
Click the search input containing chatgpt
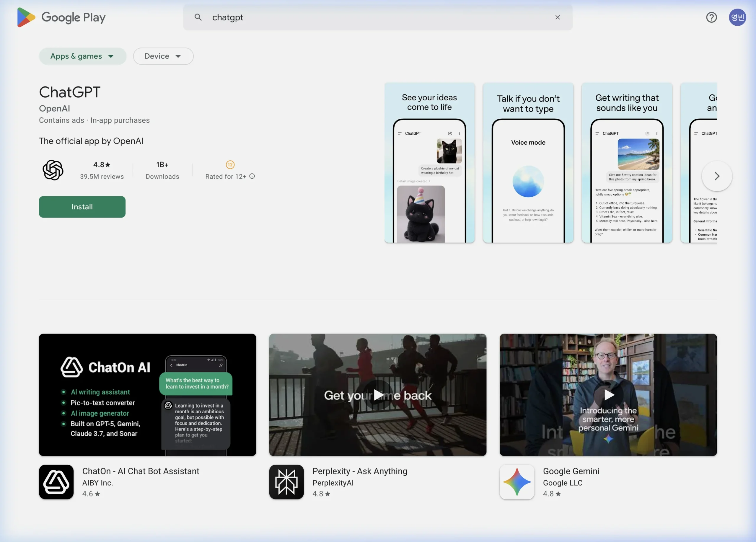pyautogui.click(x=367, y=17)
